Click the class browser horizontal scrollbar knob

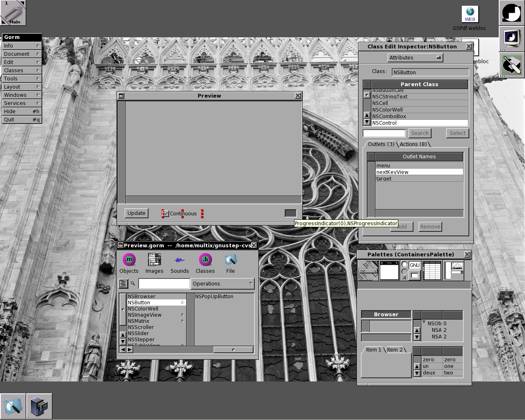coord(233,350)
